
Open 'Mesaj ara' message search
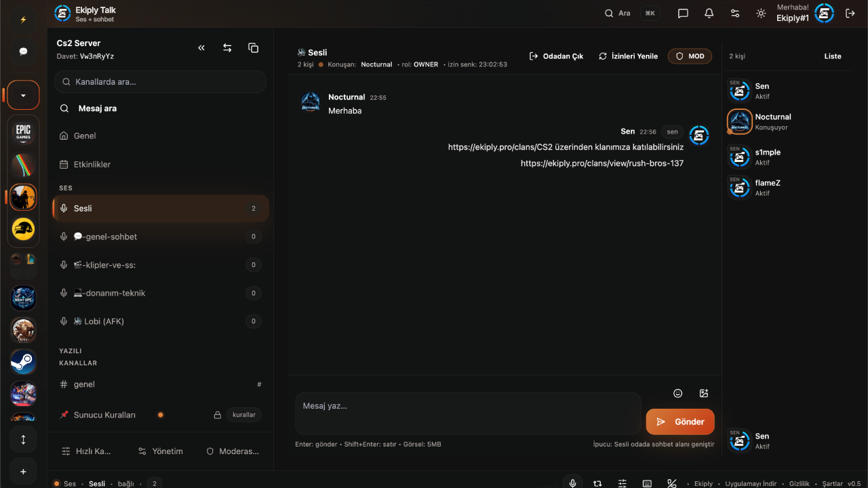pyautogui.click(x=160, y=108)
